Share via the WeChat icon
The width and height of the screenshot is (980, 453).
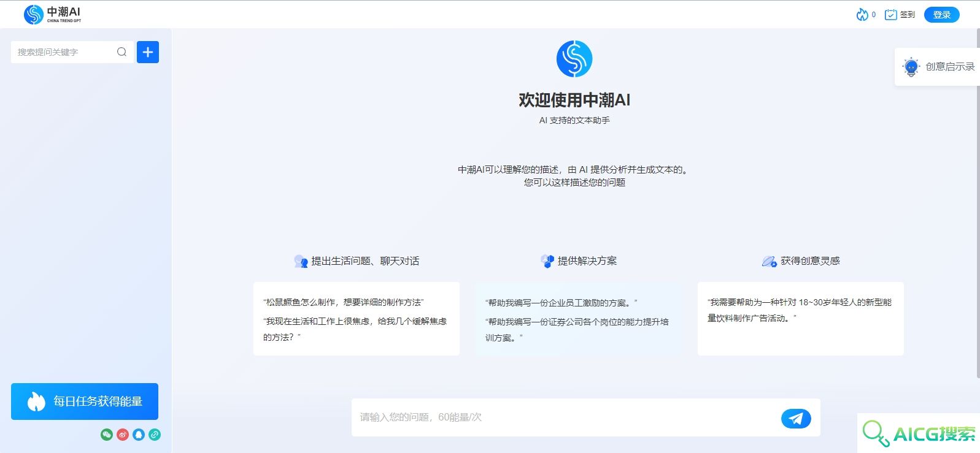tap(107, 435)
